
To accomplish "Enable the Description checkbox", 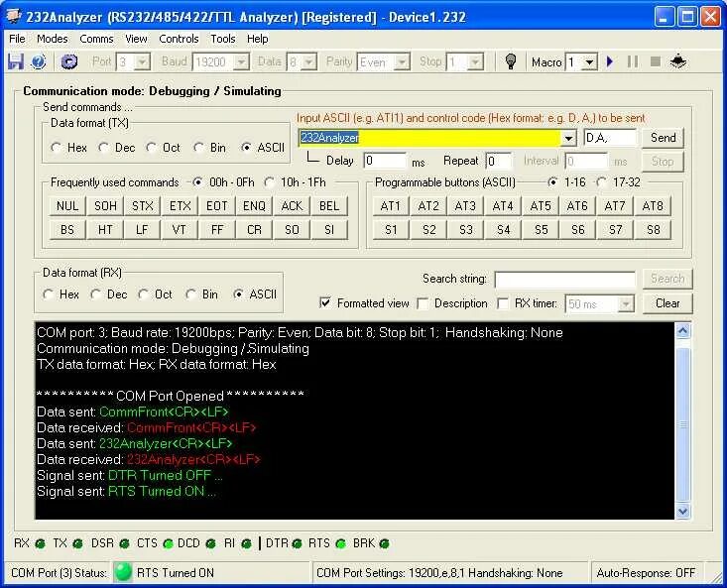I will tap(423, 303).
